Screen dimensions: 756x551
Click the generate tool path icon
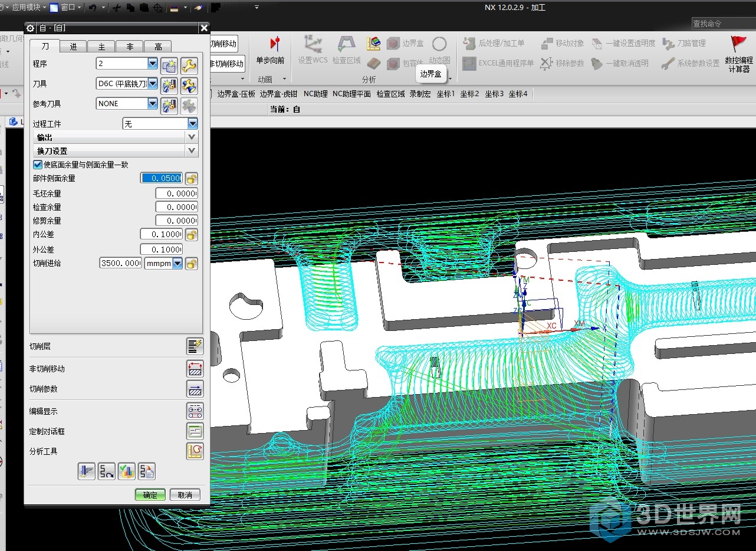(x=87, y=471)
